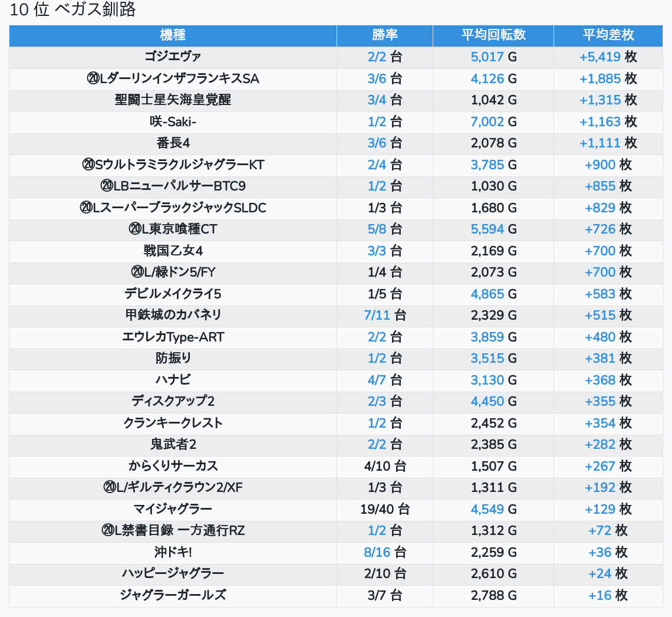Select ⑳L/ギルティクラウン2/XF name
The image size is (672, 617).
(173, 488)
